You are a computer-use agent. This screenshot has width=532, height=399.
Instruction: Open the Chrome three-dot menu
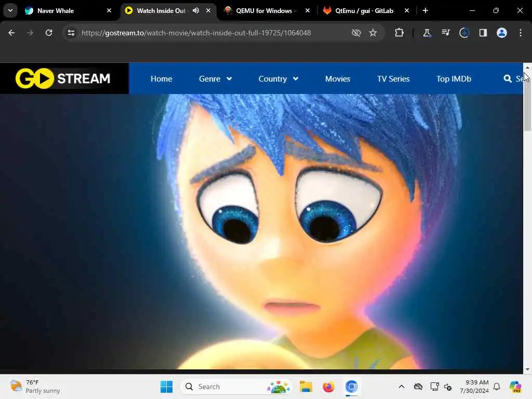521,33
